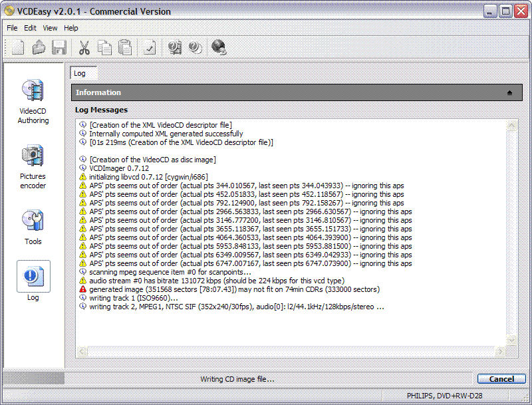Viewport: 532px width, 405px height.
Task: Open the View menu
Action: [x=50, y=28]
